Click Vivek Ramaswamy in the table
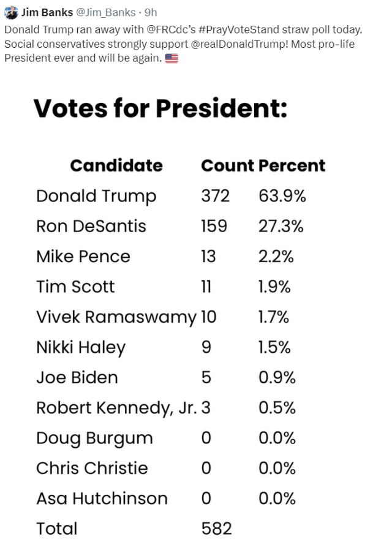This screenshot has height=542, width=392. [x=116, y=317]
